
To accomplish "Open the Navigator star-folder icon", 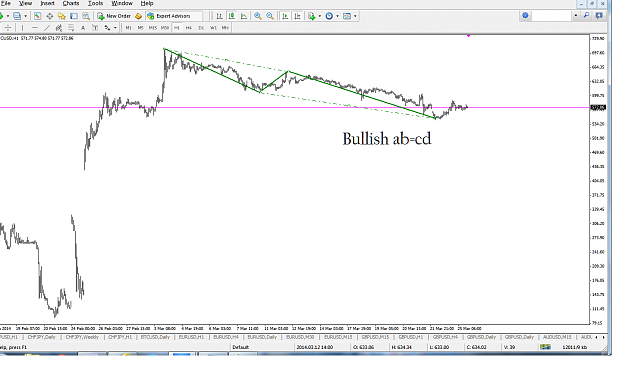I will pyautogui.click(x=61, y=16).
